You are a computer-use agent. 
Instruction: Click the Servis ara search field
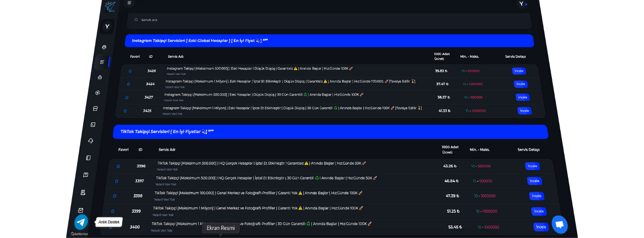coord(329,20)
